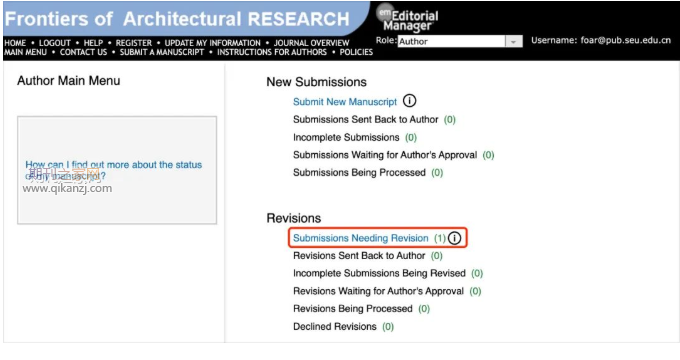Go to MAIN MENU
The width and height of the screenshot is (680, 360).
click(x=25, y=52)
